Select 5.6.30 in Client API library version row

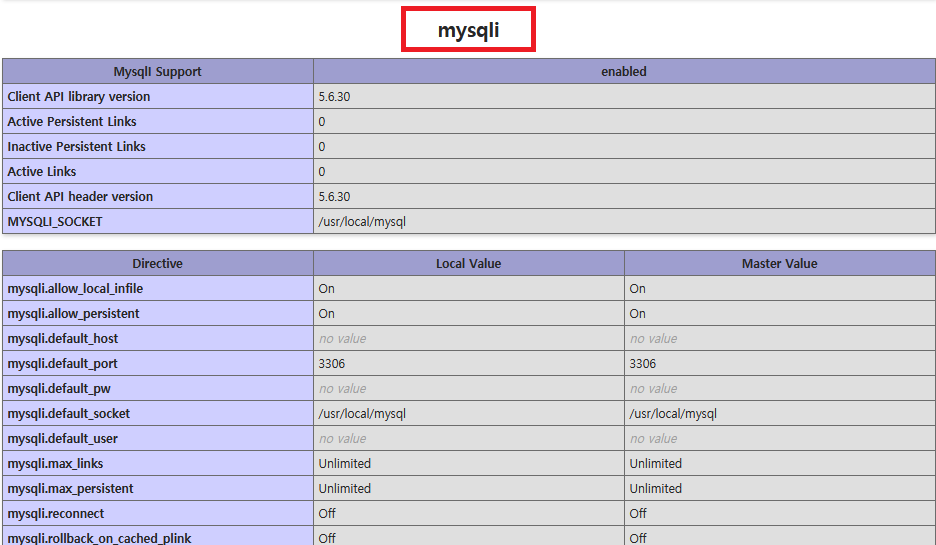point(334,97)
